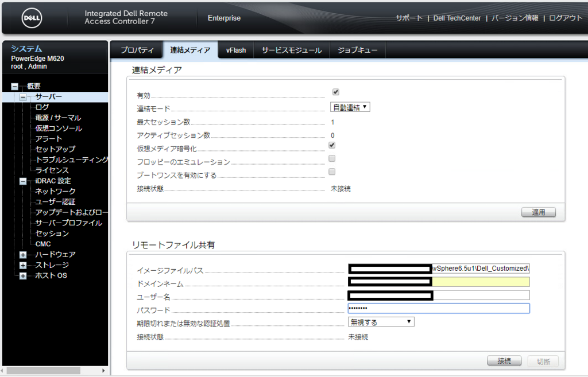Click the ドメインネーム input field

pyautogui.click(x=439, y=282)
